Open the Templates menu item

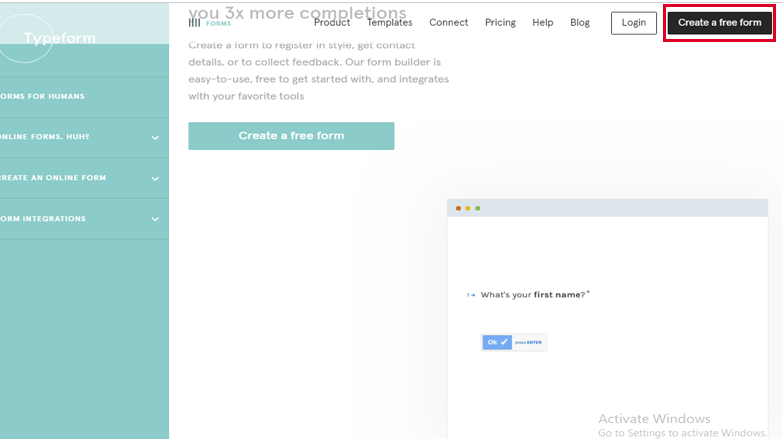(x=390, y=22)
